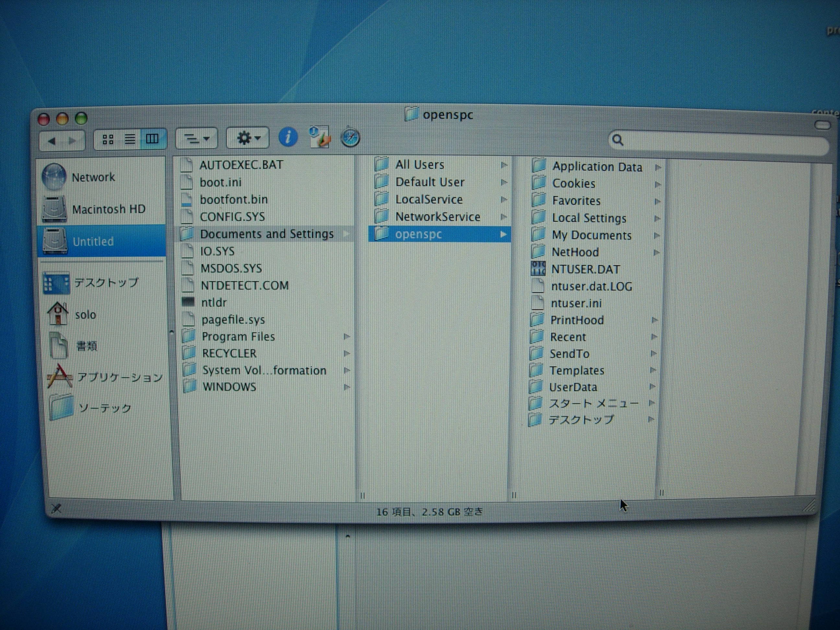This screenshot has height=630, width=840.
Task: Open the Arrange dropdown in toolbar
Action: click(196, 139)
